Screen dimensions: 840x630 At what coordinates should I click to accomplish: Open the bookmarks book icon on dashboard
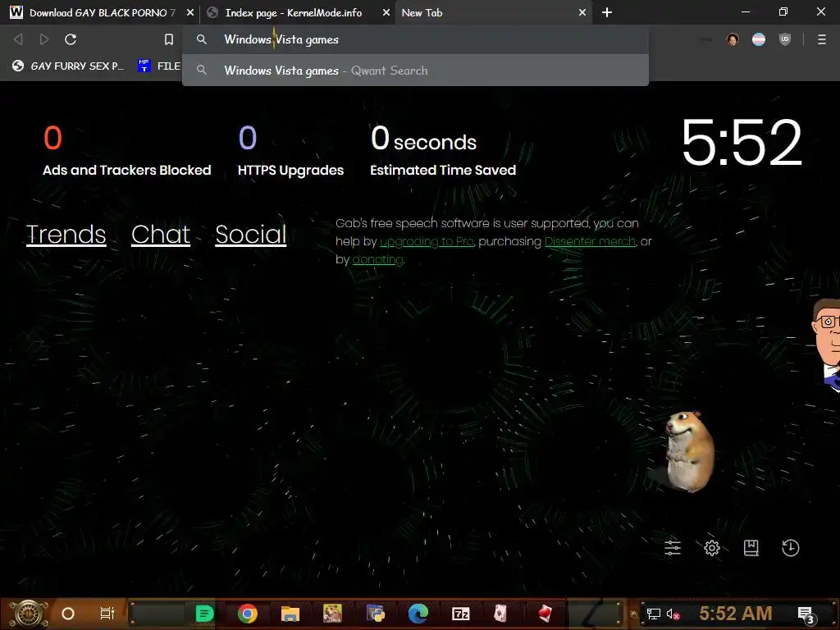(x=751, y=547)
